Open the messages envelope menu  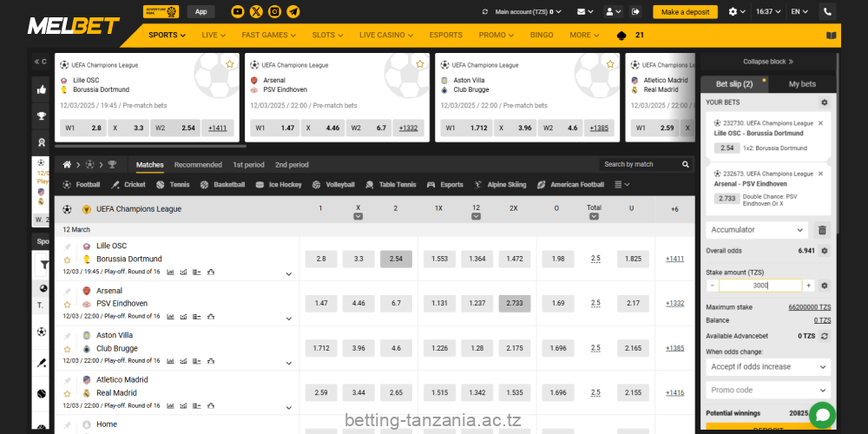584,11
